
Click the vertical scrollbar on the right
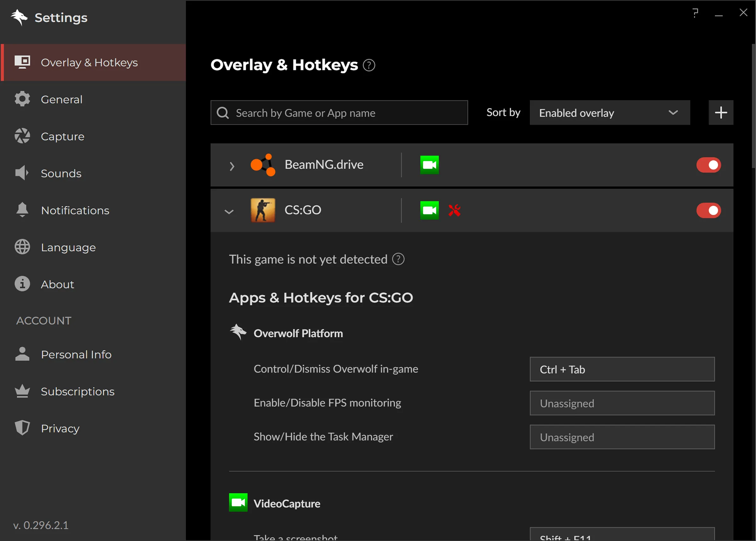click(753, 106)
